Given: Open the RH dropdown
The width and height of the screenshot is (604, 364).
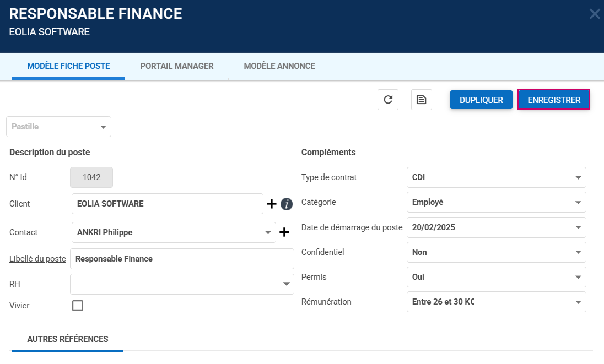Looking at the screenshot, I should coord(182,284).
